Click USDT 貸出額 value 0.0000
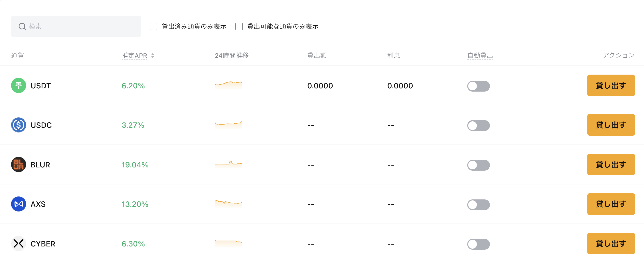Viewport: 644px width, 259px height. click(x=320, y=86)
